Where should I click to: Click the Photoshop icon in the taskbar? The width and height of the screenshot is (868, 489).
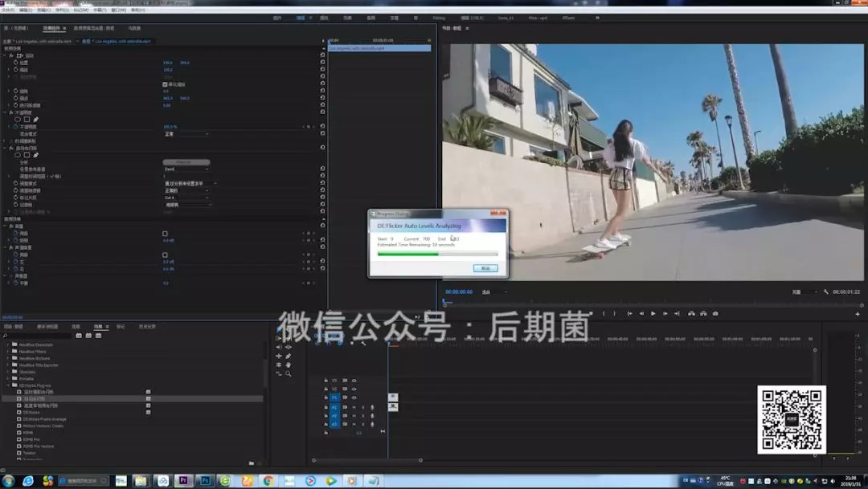(205, 481)
